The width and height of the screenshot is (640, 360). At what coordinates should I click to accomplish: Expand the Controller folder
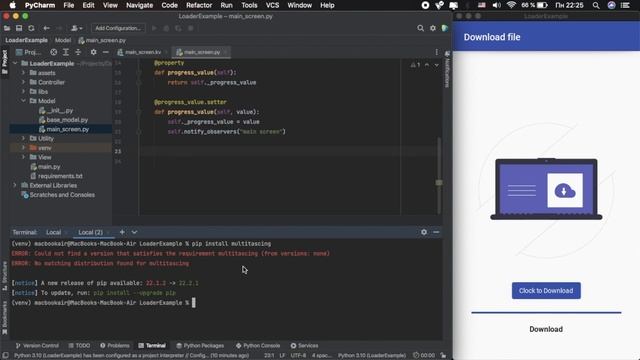click(x=23, y=82)
